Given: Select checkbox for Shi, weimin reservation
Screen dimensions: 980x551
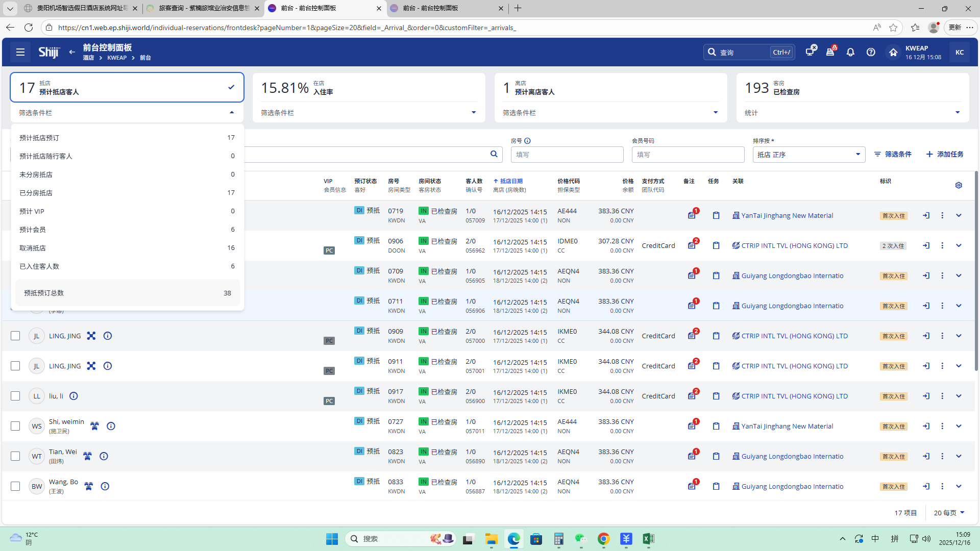Looking at the screenshot, I should [x=15, y=426].
